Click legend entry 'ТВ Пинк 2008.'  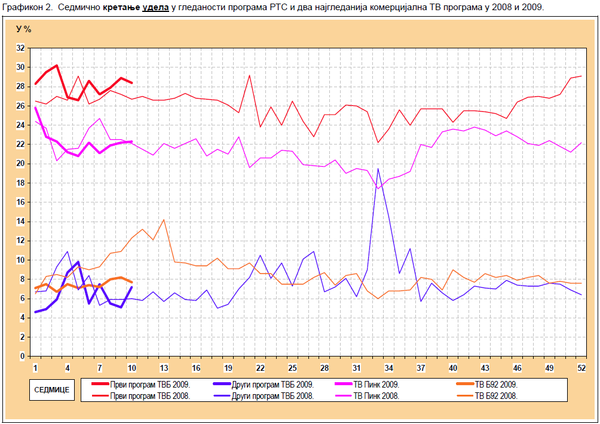(367, 396)
